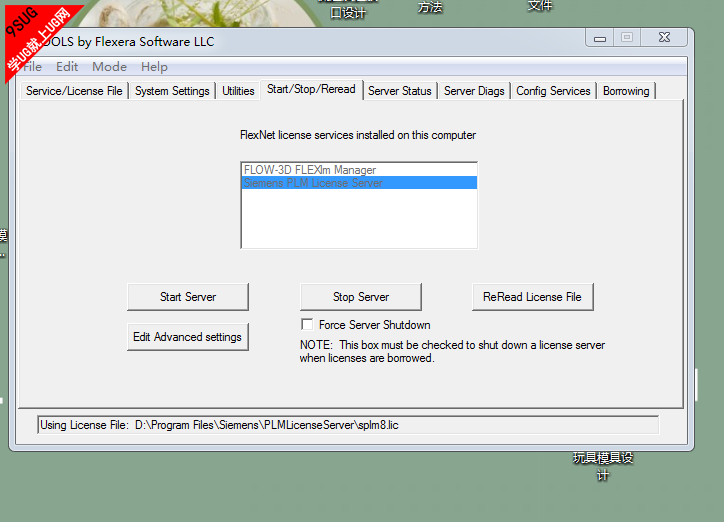Enable Force Server Shutdown checkbox
Image resolution: width=724 pixels, height=522 pixels.
(307, 324)
